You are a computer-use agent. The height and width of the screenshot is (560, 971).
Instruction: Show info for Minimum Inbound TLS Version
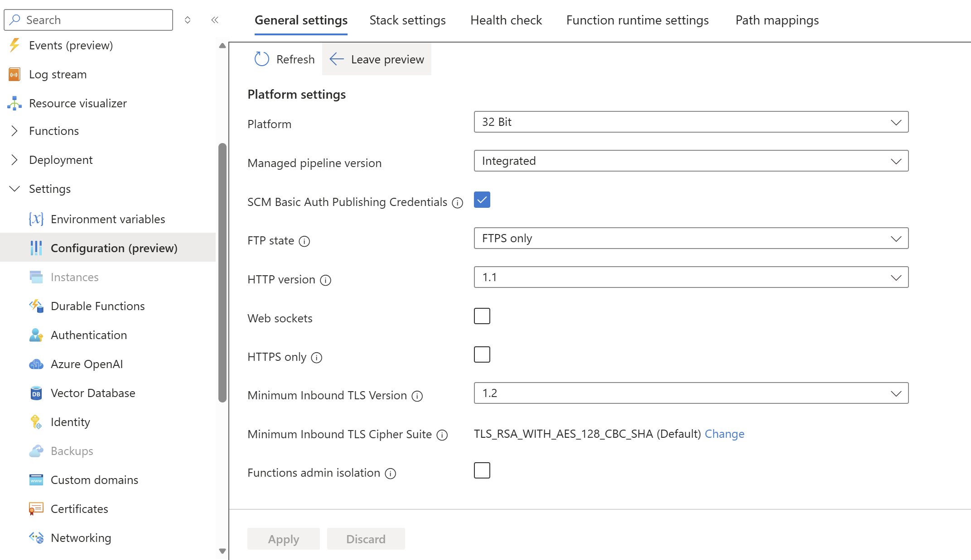point(417,396)
